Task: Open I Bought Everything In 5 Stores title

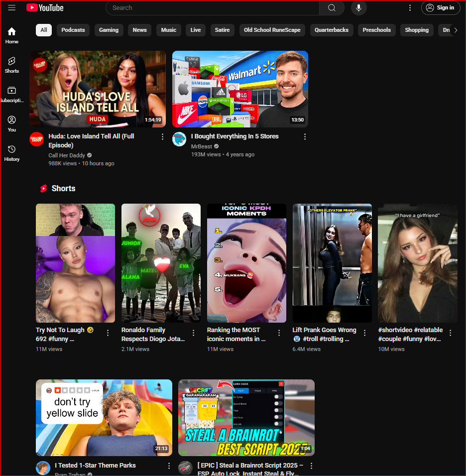Action: [x=234, y=136]
